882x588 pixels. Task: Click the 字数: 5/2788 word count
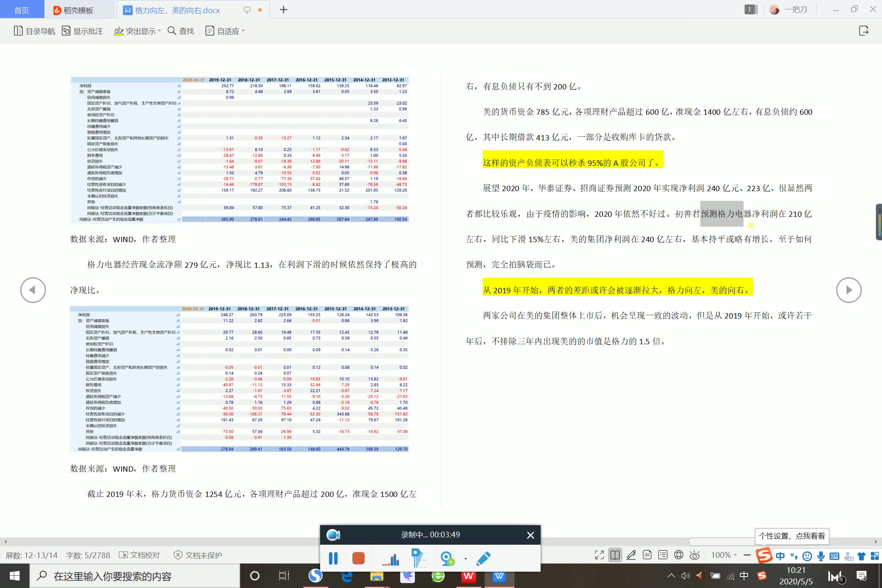click(88, 555)
